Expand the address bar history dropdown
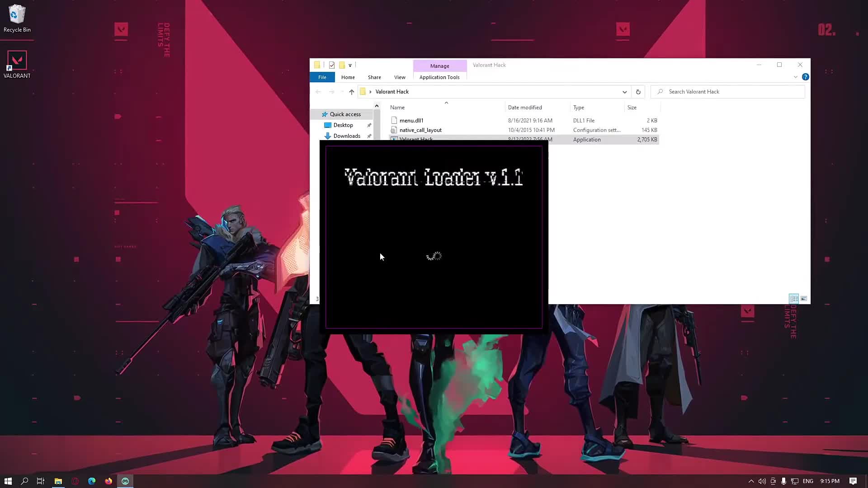This screenshot has width=868, height=488. [624, 92]
